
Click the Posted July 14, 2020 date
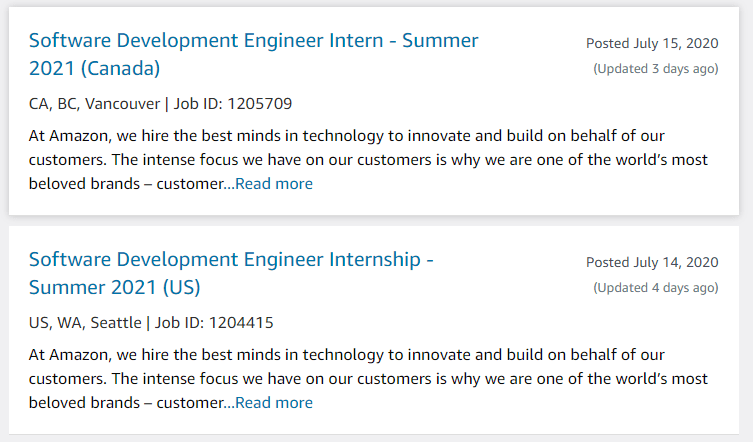pyautogui.click(x=652, y=263)
